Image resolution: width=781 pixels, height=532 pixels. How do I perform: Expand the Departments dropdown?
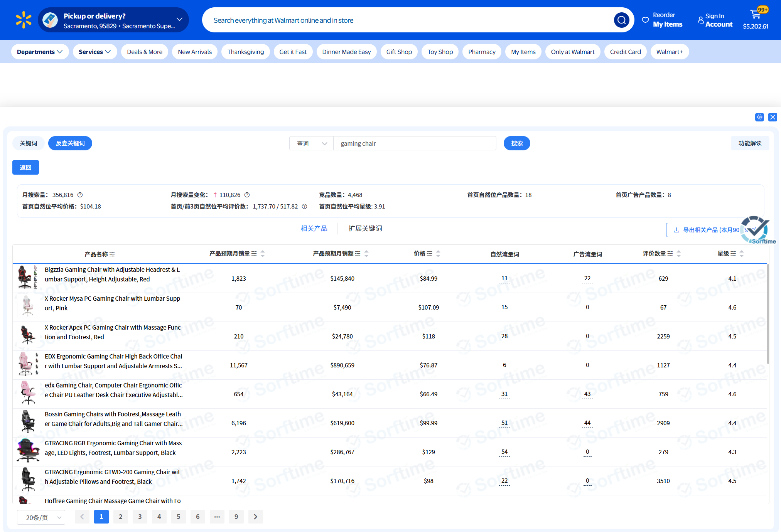pos(40,52)
